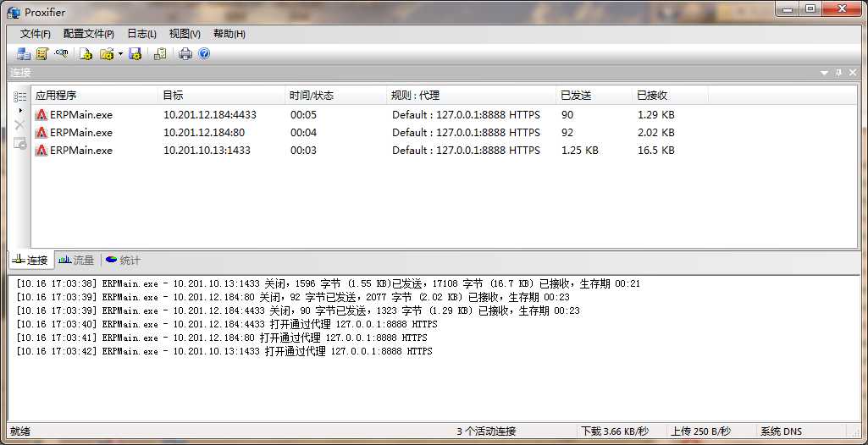Click the 17:03:42 log entry line

coord(224,352)
